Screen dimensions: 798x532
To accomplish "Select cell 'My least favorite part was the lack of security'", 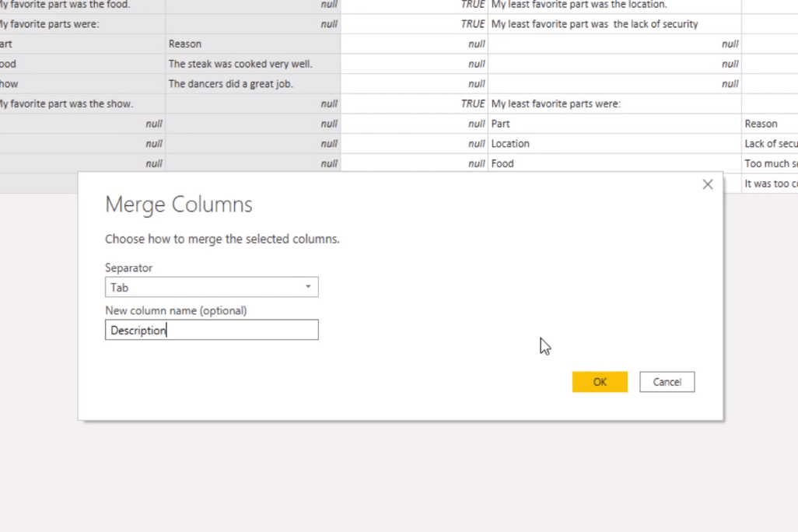I will (x=614, y=24).
